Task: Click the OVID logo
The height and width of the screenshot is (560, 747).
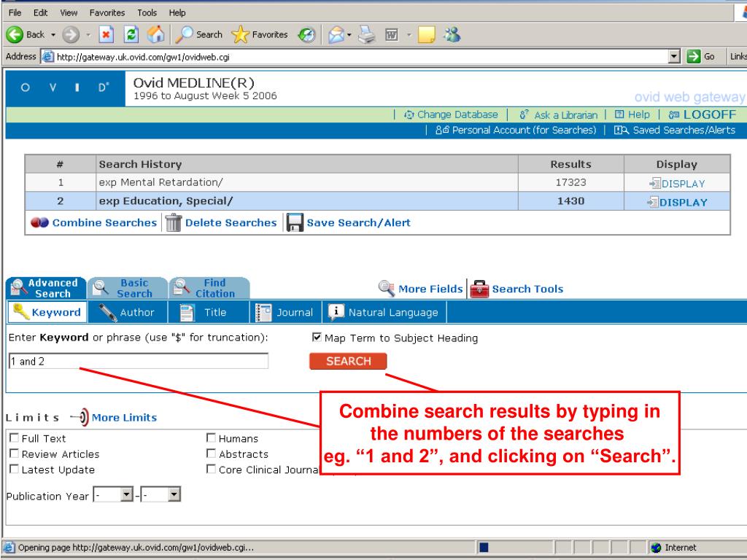Action: pos(65,87)
